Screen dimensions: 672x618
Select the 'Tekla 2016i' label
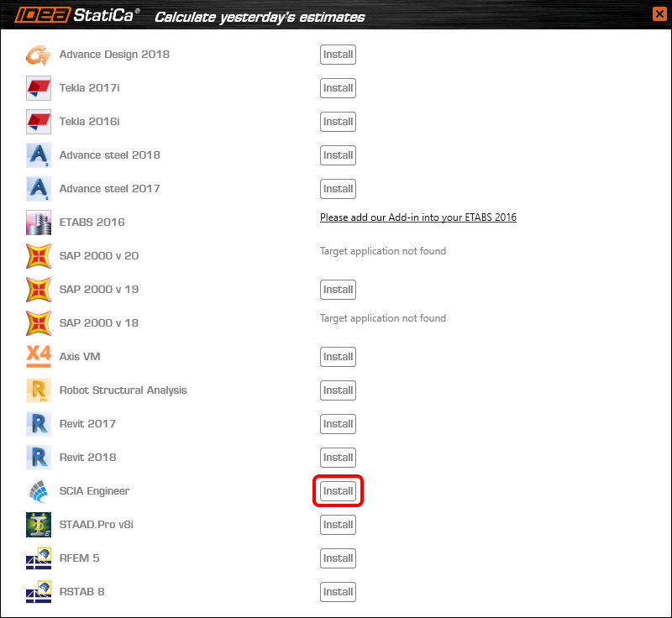(x=90, y=122)
